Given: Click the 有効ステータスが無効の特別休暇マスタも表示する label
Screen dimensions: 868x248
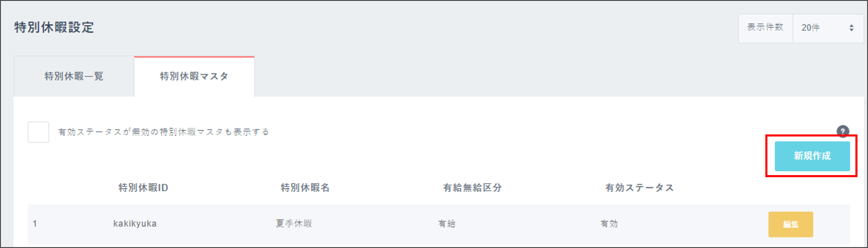Looking at the screenshot, I should [163, 132].
